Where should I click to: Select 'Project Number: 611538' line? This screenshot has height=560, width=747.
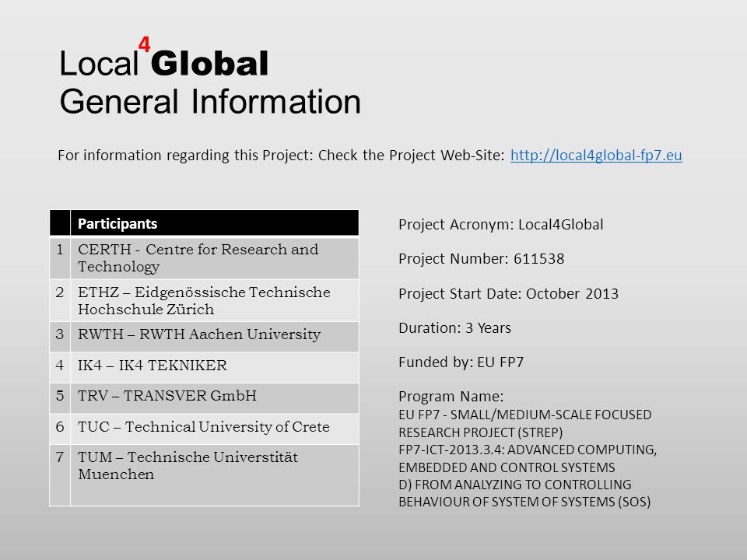coord(481,259)
